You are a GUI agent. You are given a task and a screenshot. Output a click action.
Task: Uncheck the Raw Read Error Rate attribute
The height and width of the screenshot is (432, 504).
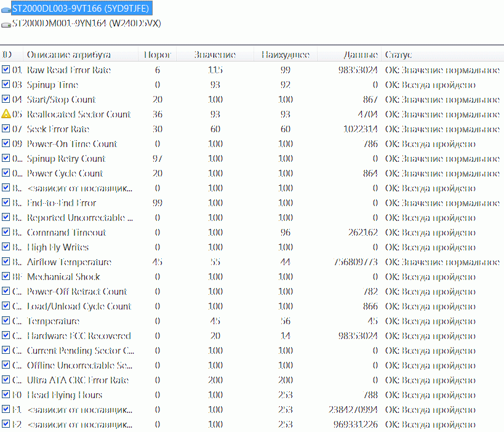click(6, 70)
